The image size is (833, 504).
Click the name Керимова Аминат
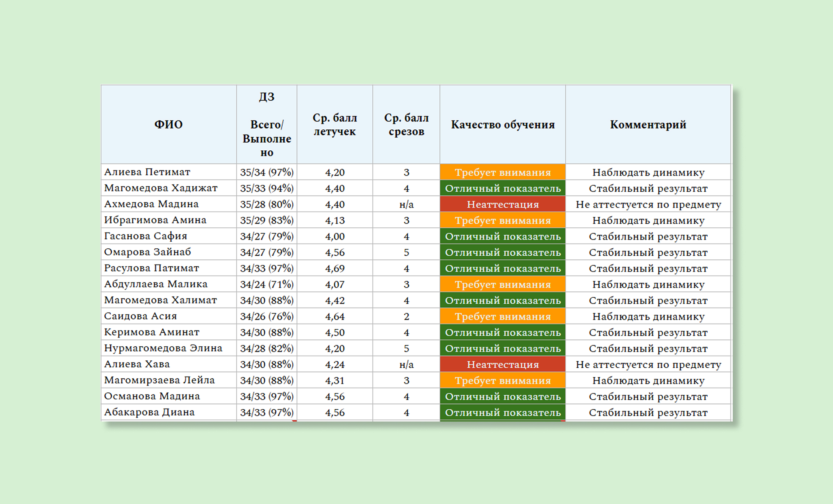pyautogui.click(x=151, y=332)
